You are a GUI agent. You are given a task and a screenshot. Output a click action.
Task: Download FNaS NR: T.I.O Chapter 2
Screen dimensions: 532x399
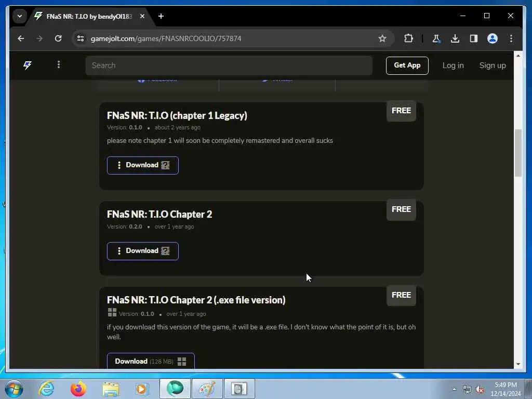tap(143, 251)
